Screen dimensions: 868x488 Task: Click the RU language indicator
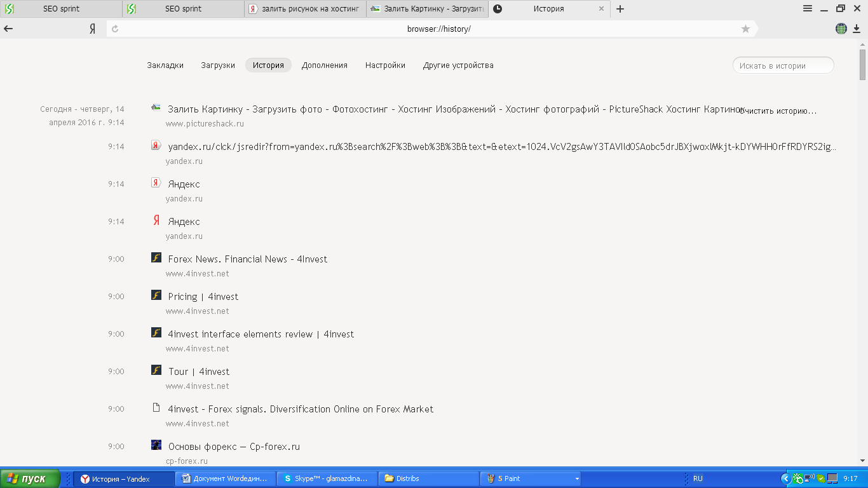pyautogui.click(x=698, y=478)
